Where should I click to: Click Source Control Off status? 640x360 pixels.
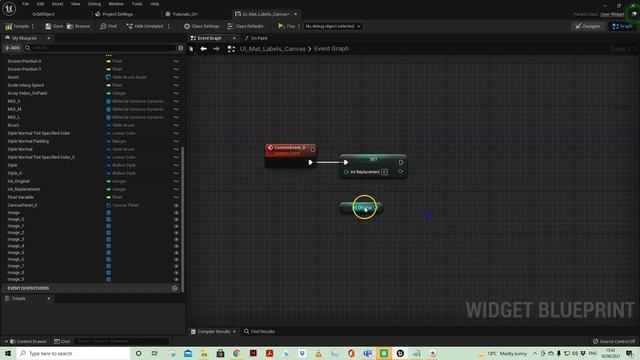(614, 341)
